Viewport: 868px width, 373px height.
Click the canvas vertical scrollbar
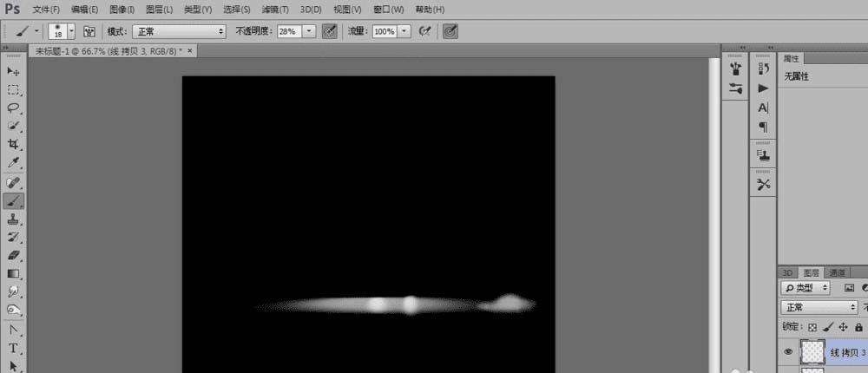(714, 215)
